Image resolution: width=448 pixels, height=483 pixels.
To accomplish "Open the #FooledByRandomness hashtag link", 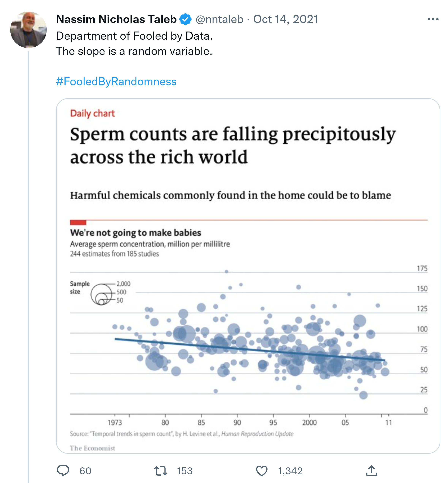I will point(116,81).
